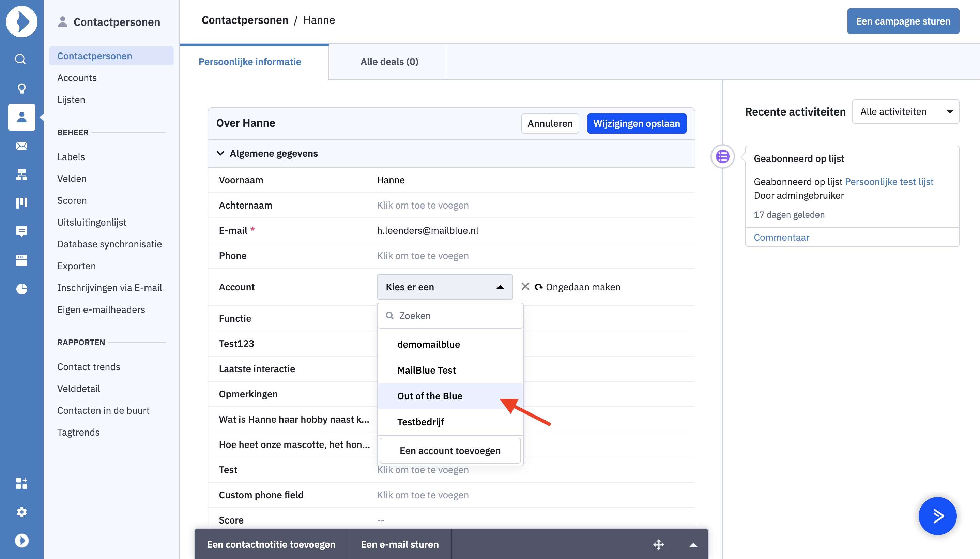Click the move handle icon in bottom bar
The width and height of the screenshot is (980, 559).
pos(658,544)
